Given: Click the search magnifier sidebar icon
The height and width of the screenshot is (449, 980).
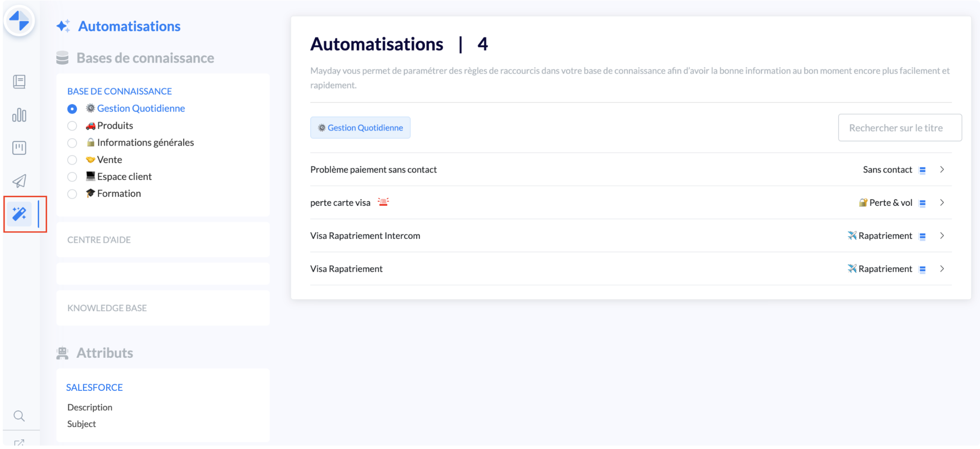Looking at the screenshot, I should coord(19,416).
